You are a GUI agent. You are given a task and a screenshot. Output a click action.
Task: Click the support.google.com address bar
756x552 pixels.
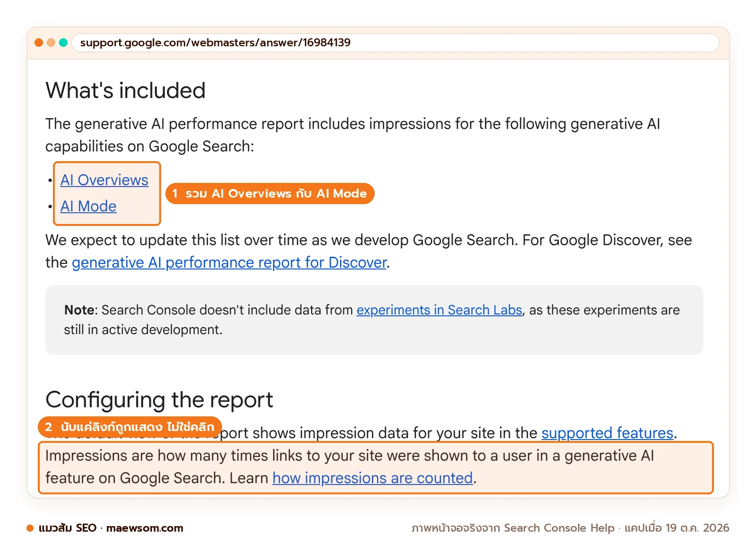click(395, 43)
